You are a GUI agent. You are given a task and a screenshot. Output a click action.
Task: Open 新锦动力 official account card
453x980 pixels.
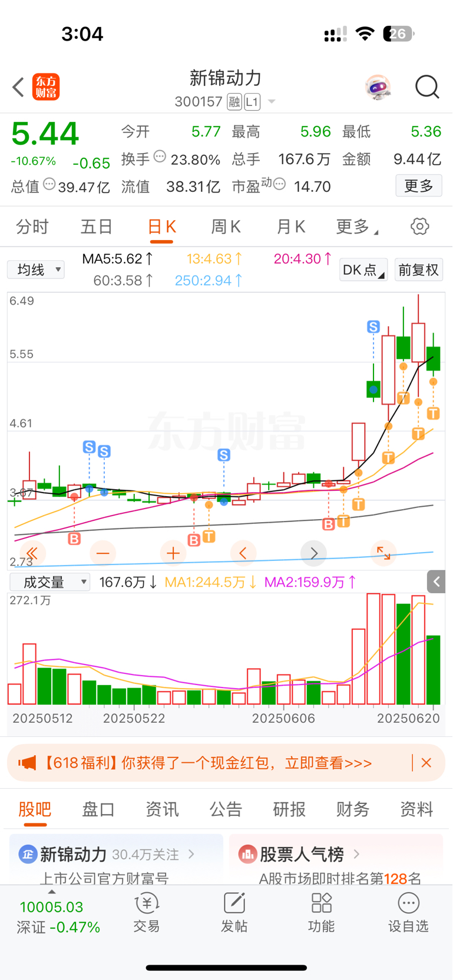[x=116, y=859]
